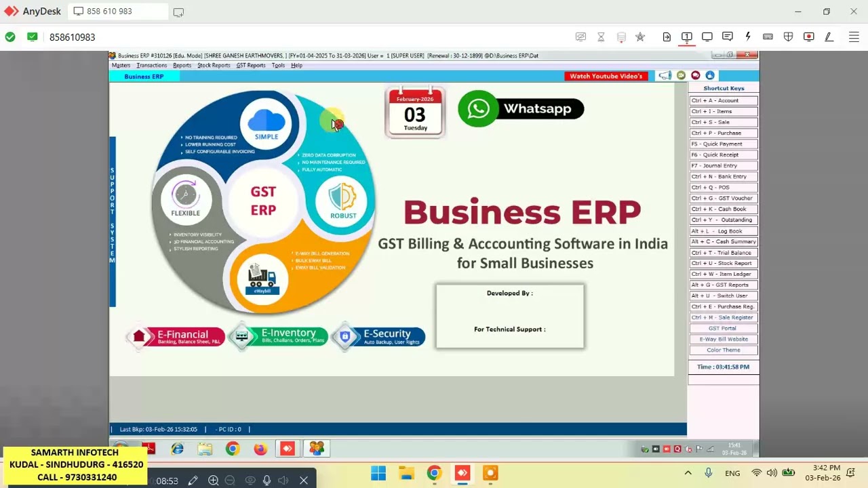868x488 pixels.
Task: Click the megaphone announcement icon
Action: (x=665, y=75)
